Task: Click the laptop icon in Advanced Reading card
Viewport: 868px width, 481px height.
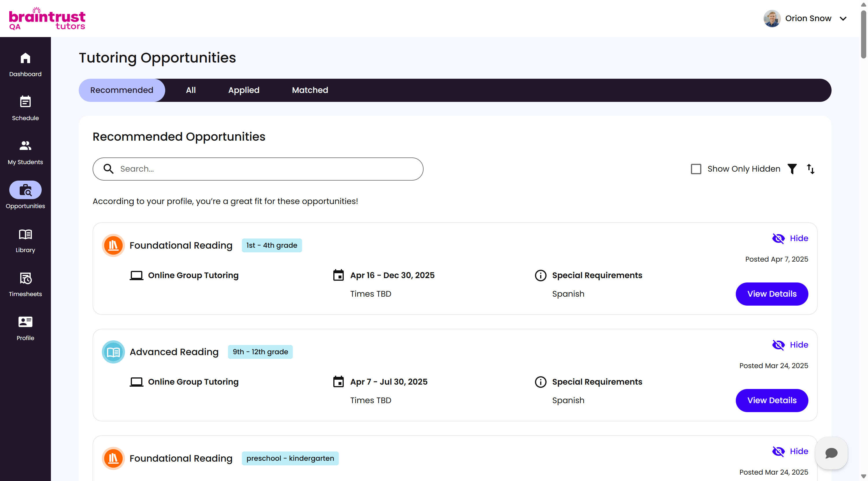Action: point(137,382)
